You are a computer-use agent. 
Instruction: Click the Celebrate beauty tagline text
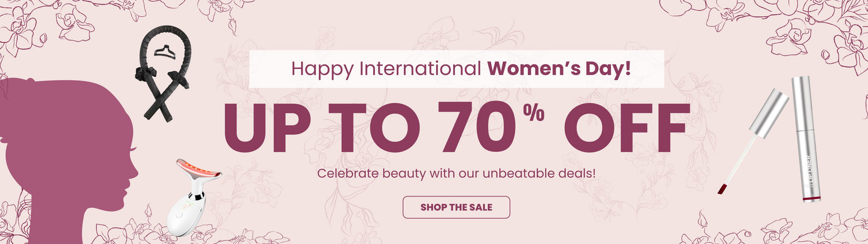tap(457, 173)
